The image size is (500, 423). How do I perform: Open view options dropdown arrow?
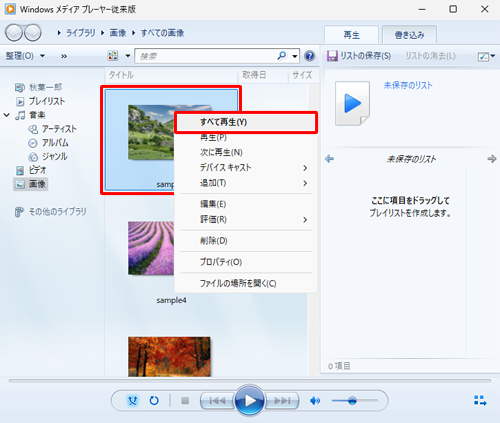coord(128,56)
